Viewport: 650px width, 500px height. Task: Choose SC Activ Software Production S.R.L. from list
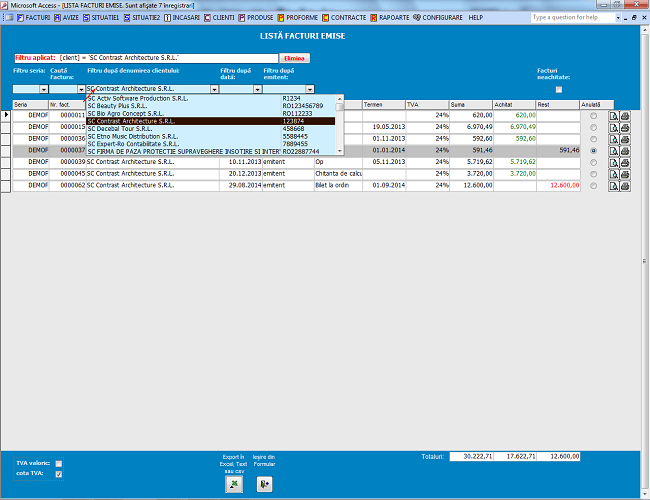(211, 99)
